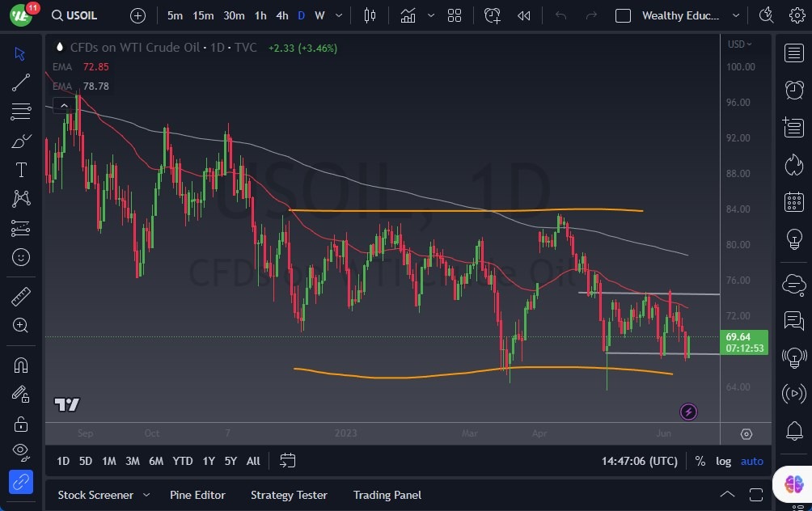Activate the zoom in tool
This screenshot has width=812, height=511.
pyautogui.click(x=21, y=325)
